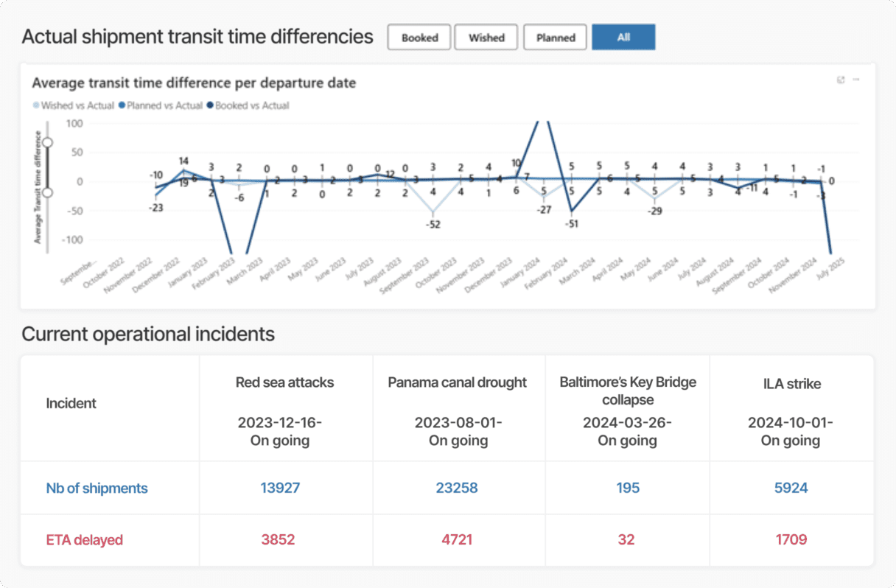This screenshot has width=896, height=588.
Task: Click the Planned vs Actual legend marker
Action: (122, 105)
